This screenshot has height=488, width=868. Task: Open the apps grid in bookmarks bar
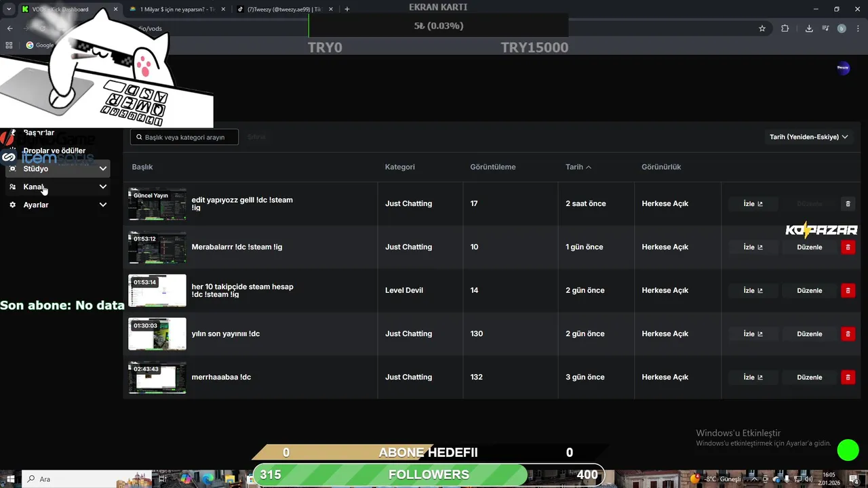point(9,45)
